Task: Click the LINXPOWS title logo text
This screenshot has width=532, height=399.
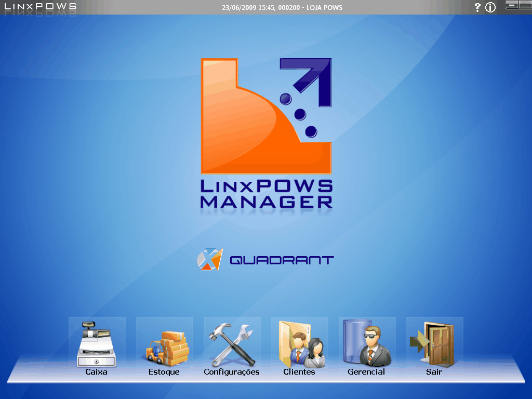Action: click(40, 6)
